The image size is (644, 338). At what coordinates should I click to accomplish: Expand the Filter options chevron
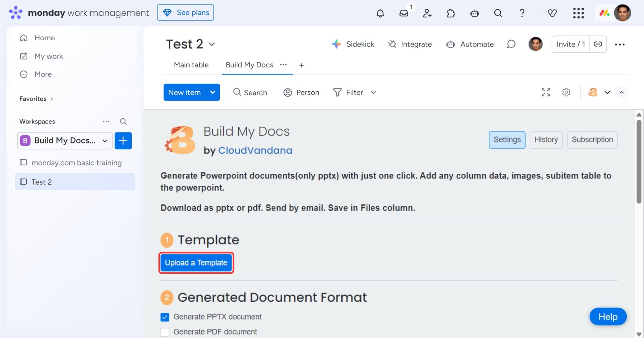point(373,93)
